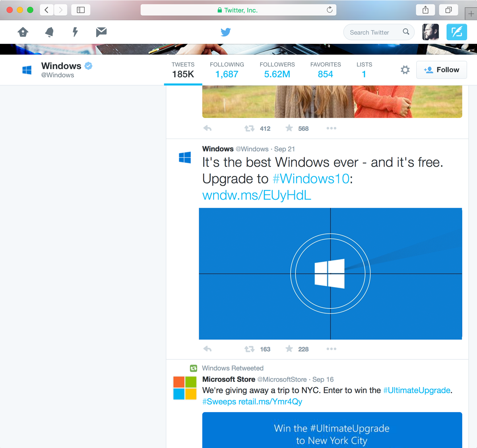Open Notifications bell icon
This screenshot has width=477, height=448.
[x=49, y=32]
